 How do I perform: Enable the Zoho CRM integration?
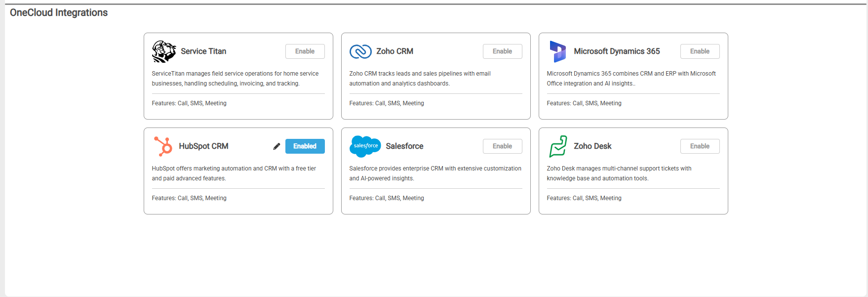pyautogui.click(x=502, y=51)
